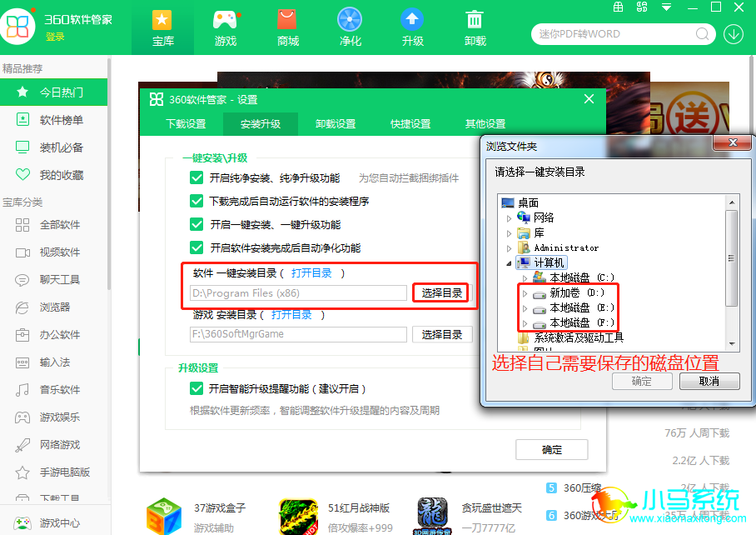Click the 登录 login link
The image size is (756, 535).
pos(55,37)
